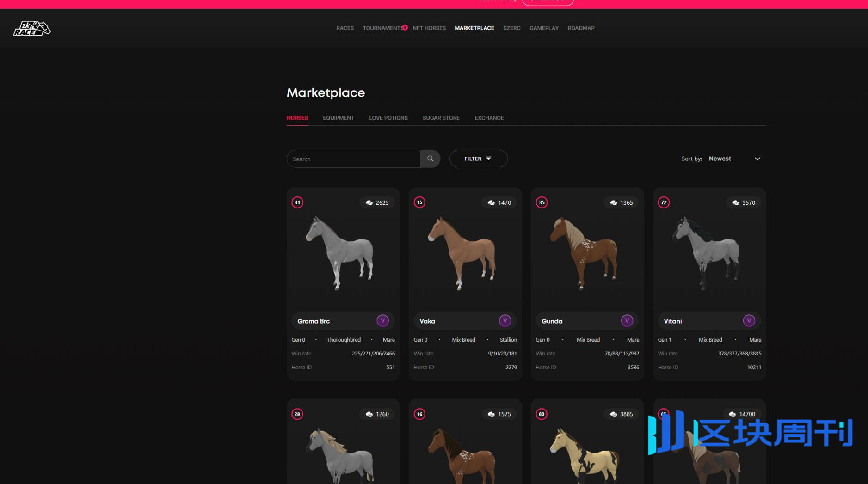The height and width of the screenshot is (484, 868).
Task: Click the Gen 1 label on Vitani
Action: tap(665, 340)
